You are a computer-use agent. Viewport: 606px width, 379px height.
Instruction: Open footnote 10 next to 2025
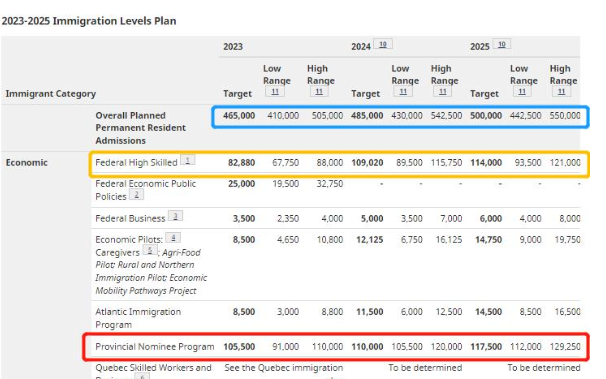(501, 44)
